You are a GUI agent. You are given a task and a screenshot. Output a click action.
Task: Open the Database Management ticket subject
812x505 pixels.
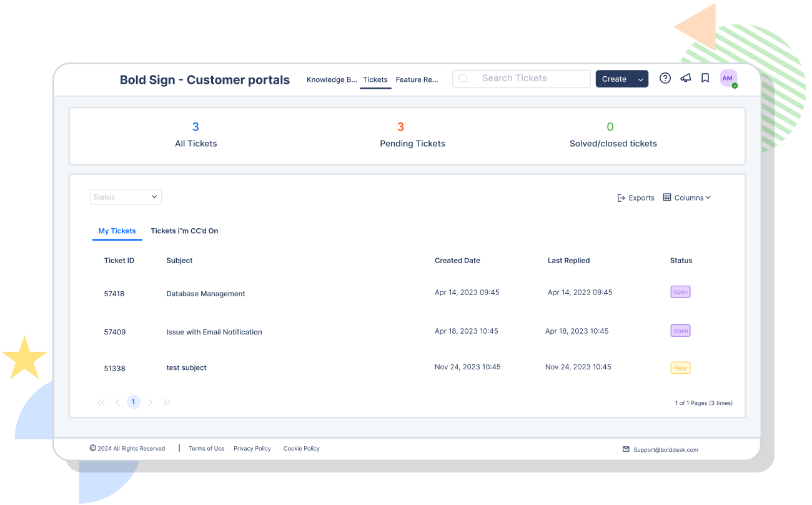pos(205,294)
